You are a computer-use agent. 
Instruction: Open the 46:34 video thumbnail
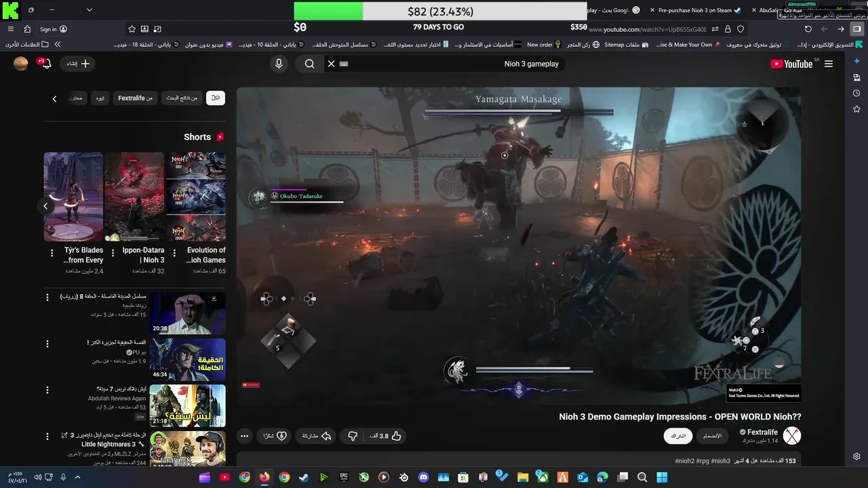188,359
